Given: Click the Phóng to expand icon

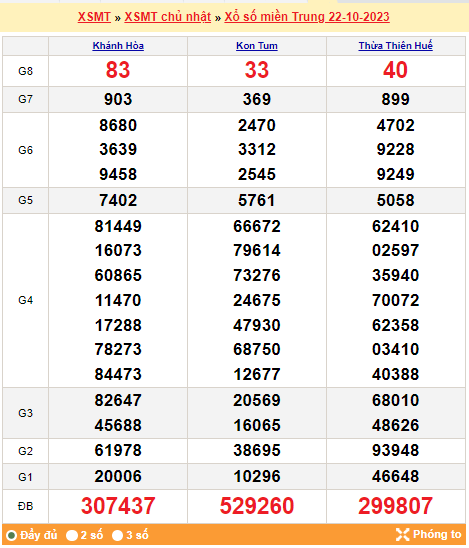Looking at the screenshot, I should tap(402, 534).
